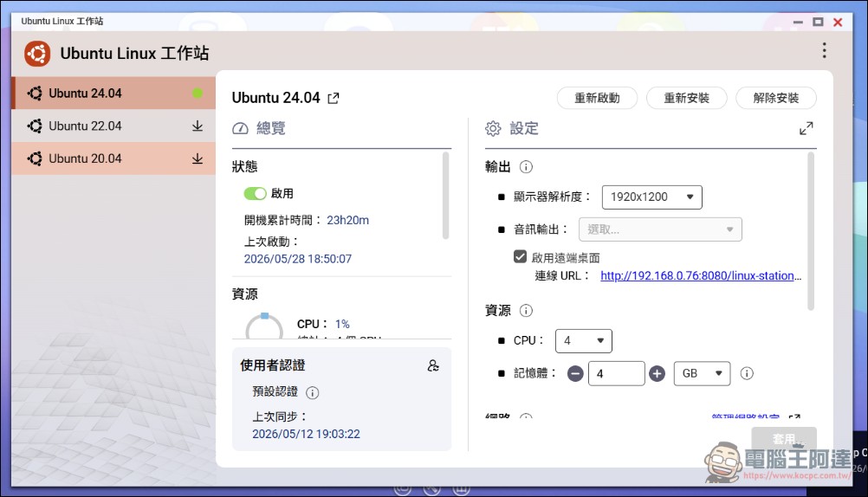Image resolution: width=868 pixels, height=497 pixels.
Task: Click the settings panel vertical scrollbar
Action: pyautogui.click(x=811, y=231)
